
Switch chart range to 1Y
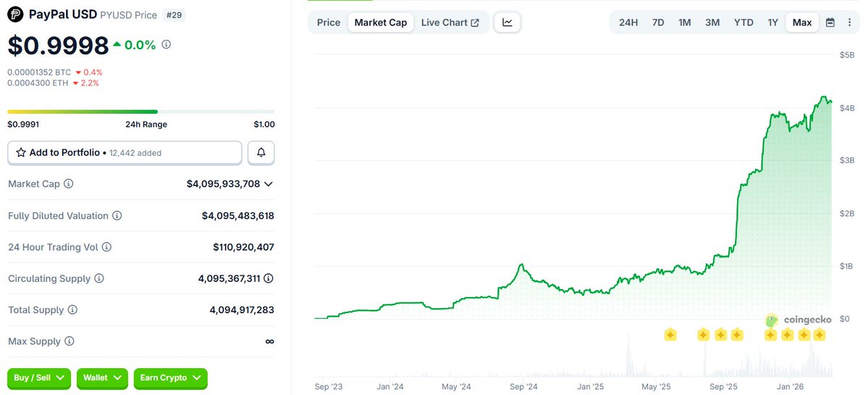point(773,22)
